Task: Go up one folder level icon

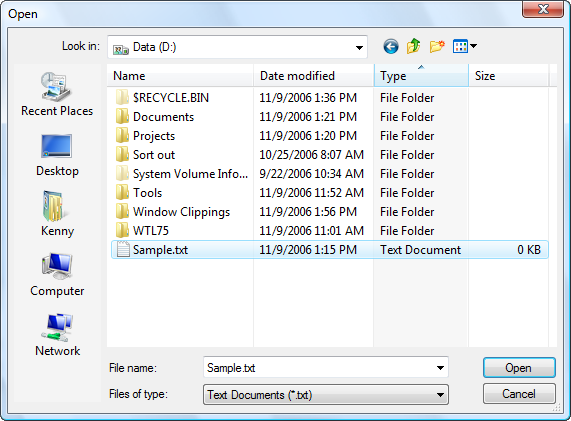Action: coord(414,46)
